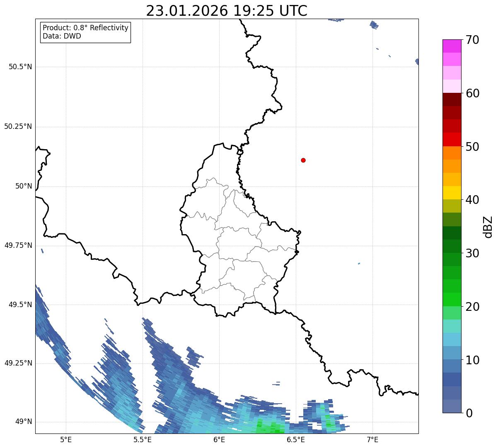
Task: Click the "Product: 0.8° Reflectivity" label
Action: 86,28
